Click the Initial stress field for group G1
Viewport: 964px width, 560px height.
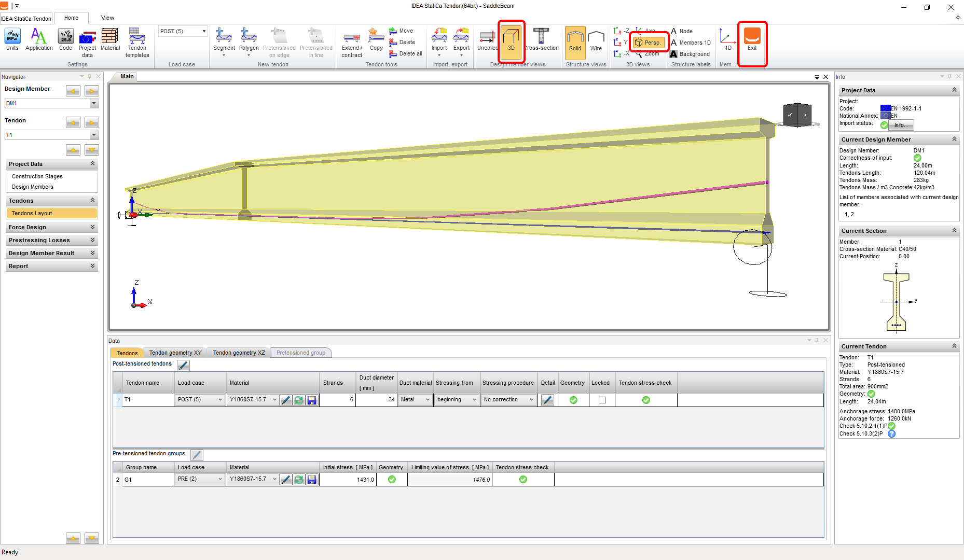(348, 480)
